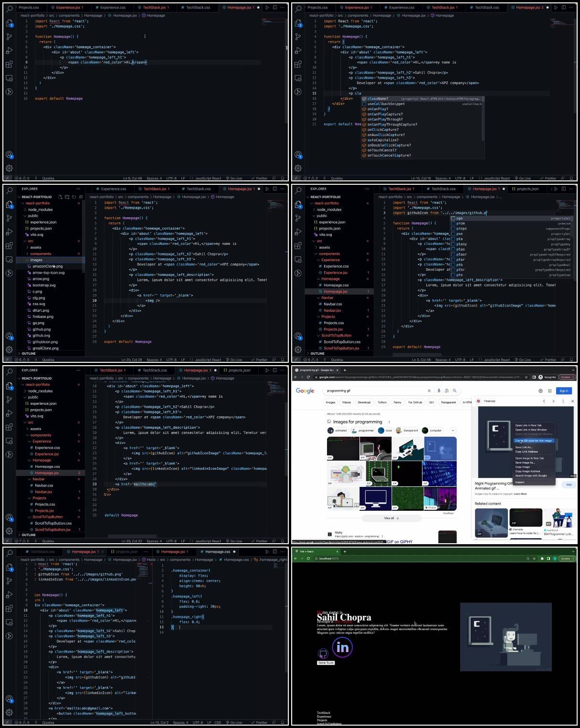The height and width of the screenshot is (728, 580).
Task: Open new tab in Vite + React browser
Action: [345, 551]
